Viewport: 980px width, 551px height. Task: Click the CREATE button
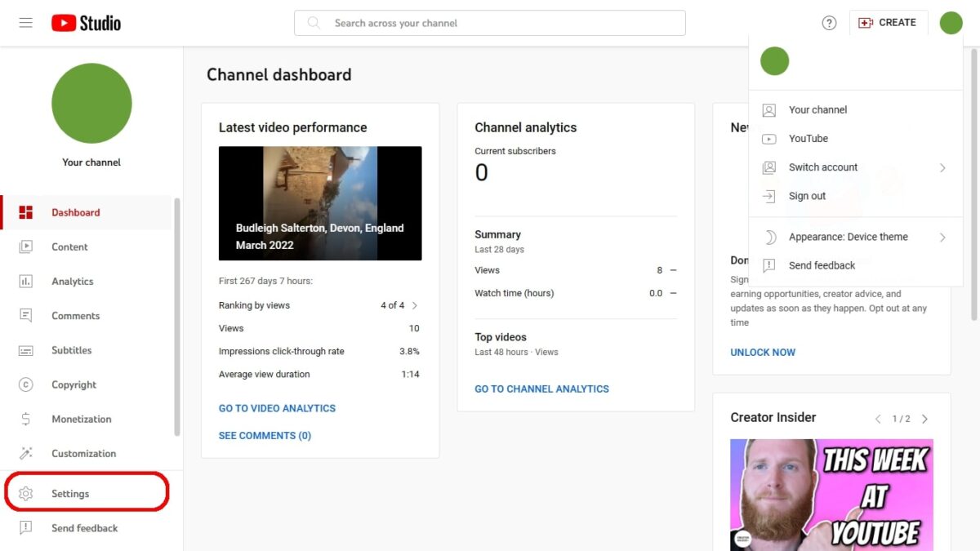[x=889, y=23]
